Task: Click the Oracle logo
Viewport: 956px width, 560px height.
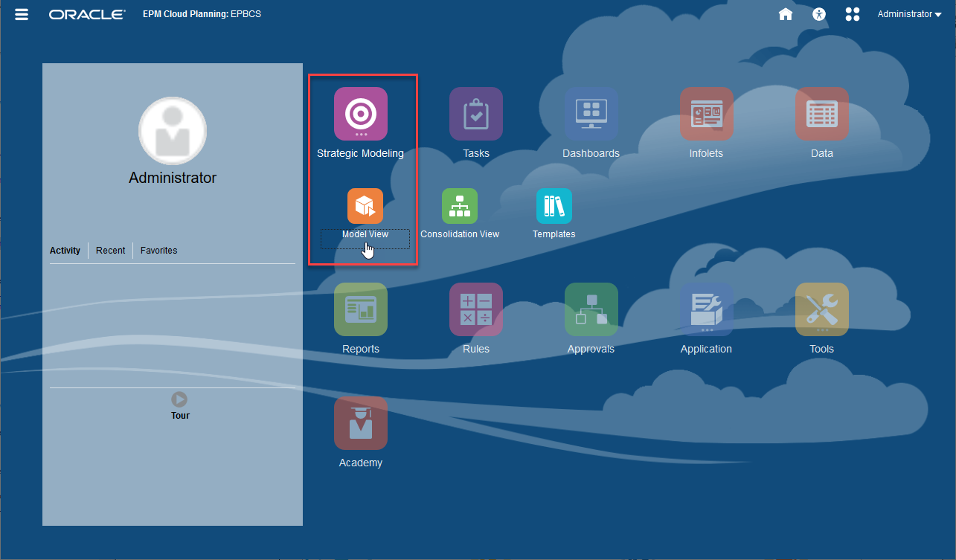Action: pos(87,14)
